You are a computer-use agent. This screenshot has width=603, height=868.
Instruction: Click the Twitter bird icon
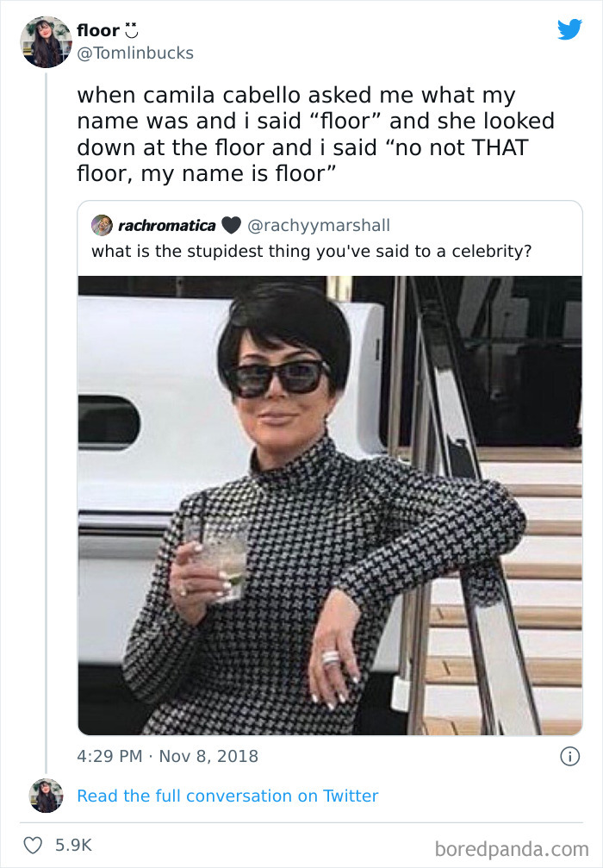[x=569, y=30]
